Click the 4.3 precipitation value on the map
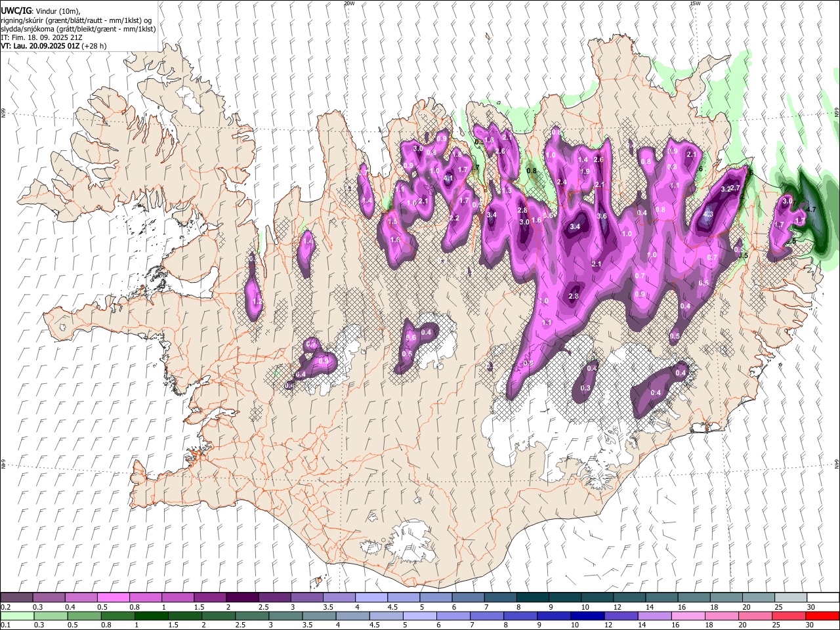The height and width of the screenshot is (630, 840). click(x=708, y=214)
